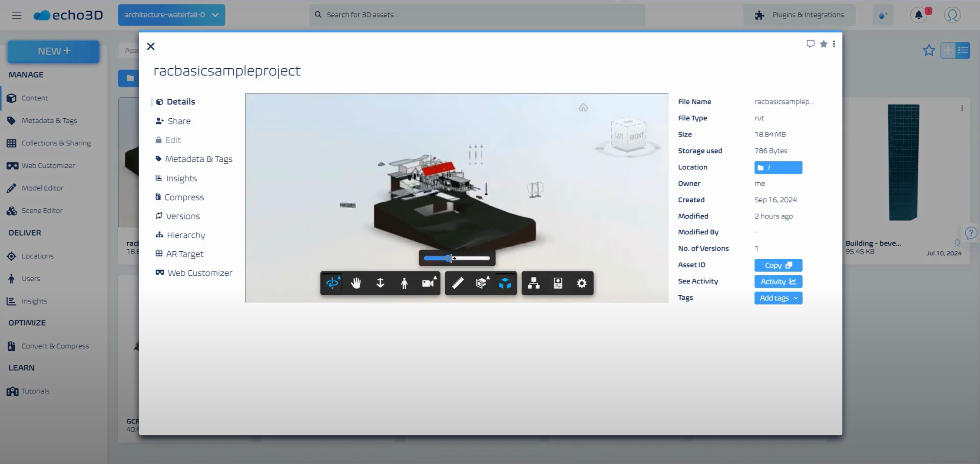Open the Model Browser tree icon
The image size is (980, 464).
533,283
